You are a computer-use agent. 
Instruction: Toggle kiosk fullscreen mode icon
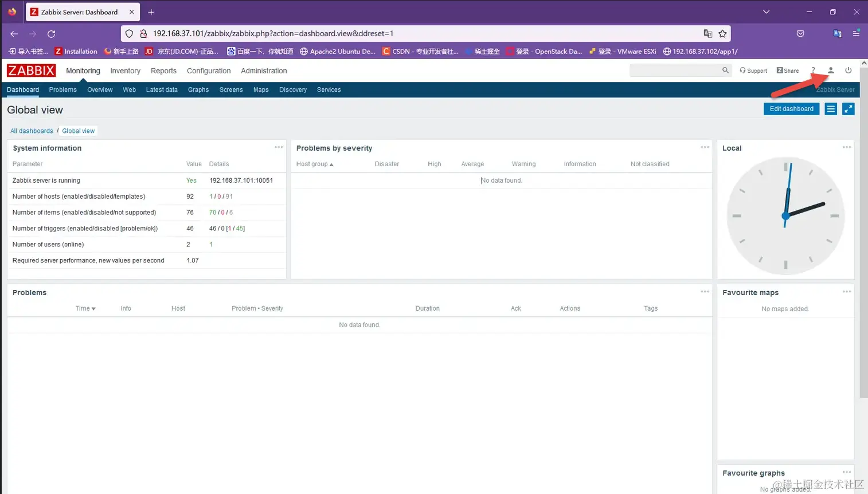tap(849, 109)
